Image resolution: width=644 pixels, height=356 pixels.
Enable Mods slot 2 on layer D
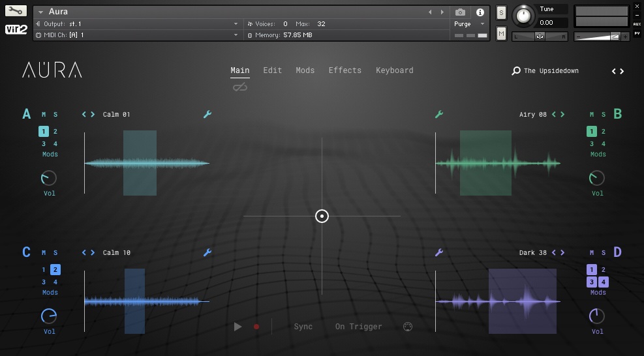click(x=604, y=270)
